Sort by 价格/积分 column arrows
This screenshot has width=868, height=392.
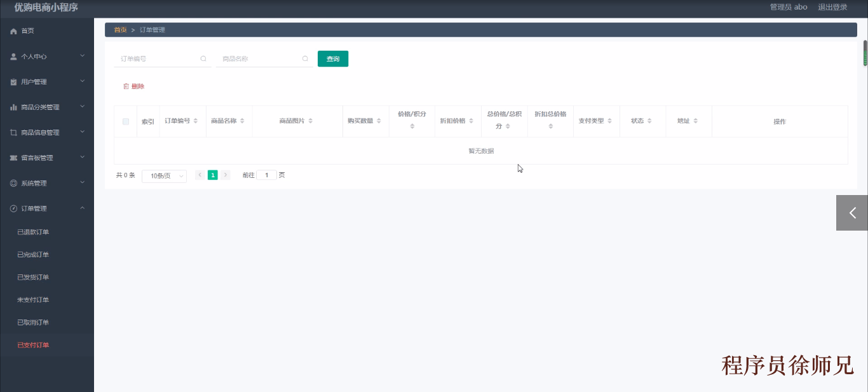412,126
